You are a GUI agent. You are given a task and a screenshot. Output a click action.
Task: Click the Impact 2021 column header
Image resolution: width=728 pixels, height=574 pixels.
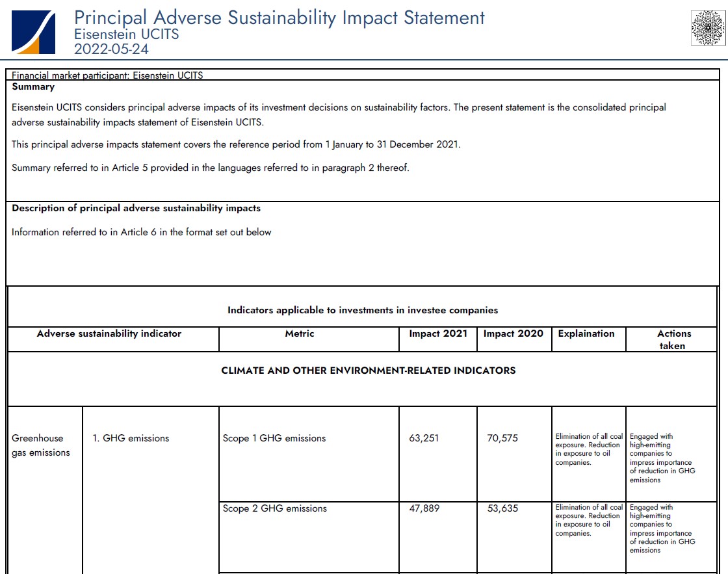(x=438, y=333)
